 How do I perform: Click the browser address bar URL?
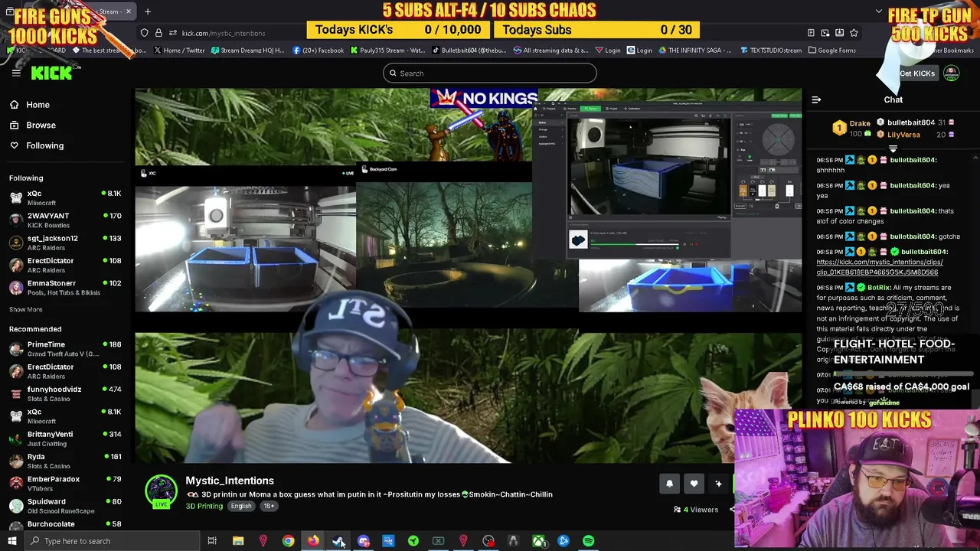[x=224, y=33]
